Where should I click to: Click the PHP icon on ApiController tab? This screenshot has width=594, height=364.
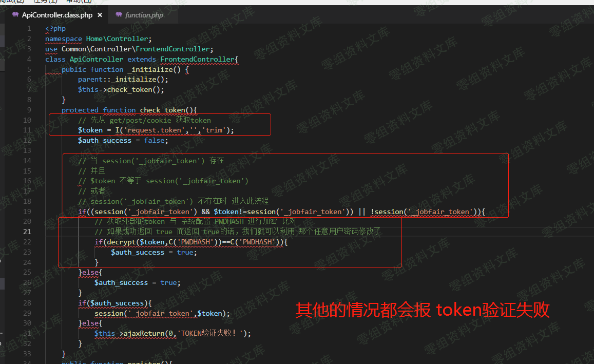pyautogui.click(x=15, y=15)
